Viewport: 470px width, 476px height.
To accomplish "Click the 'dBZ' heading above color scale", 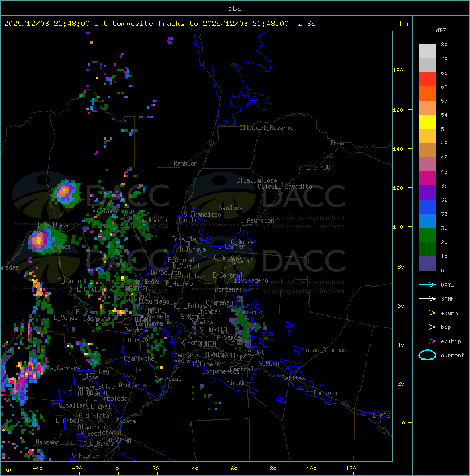I will (441, 31).
